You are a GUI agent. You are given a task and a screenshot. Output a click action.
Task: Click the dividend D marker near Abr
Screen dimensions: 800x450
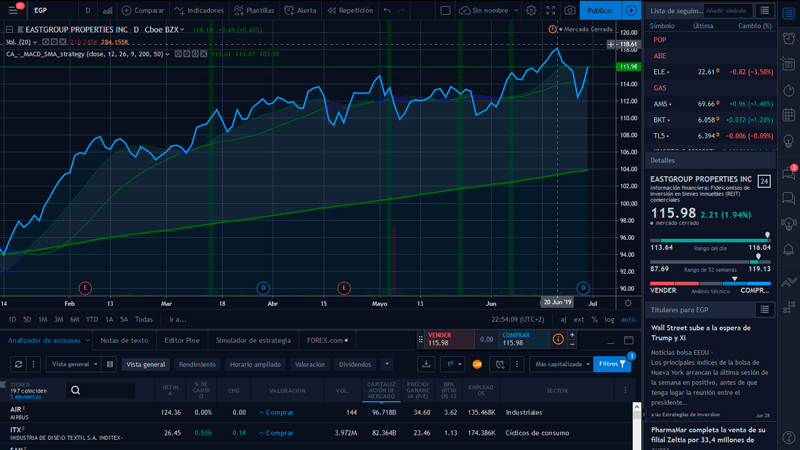(x=263, y=288)
